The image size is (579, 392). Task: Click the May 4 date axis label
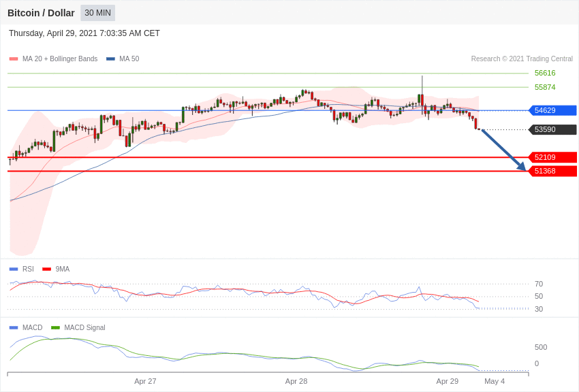pos(495,381)
